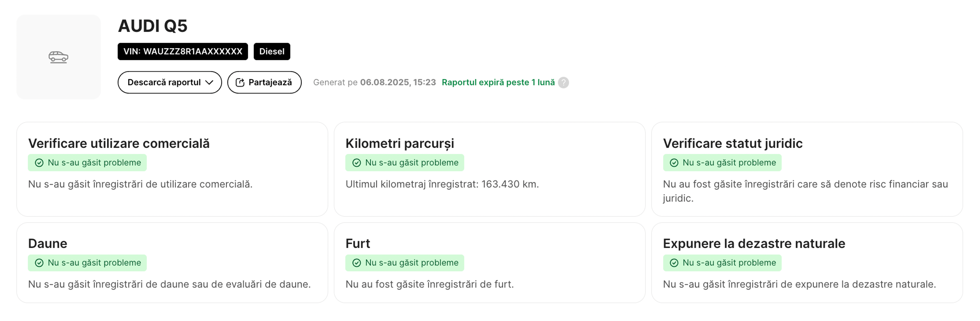This screenshot has width=980, height=321.
Task: Toggle the 'Nu s-au găsit probleme' badge under Furt
Action: pos(404,262)
